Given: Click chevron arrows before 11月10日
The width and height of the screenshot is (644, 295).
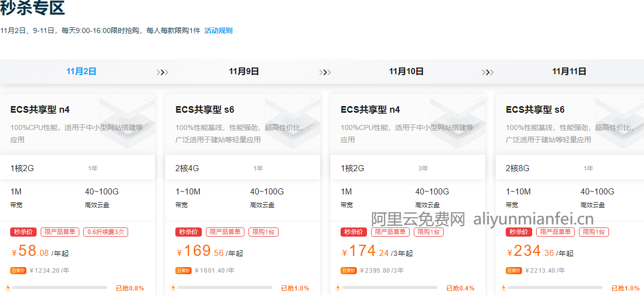Looking at the screenshot, I should pyautogui.click(x=325, y=72).
